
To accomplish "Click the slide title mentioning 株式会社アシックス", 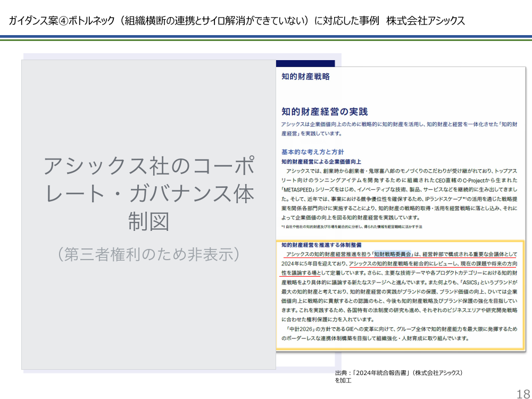I will 237,21.
